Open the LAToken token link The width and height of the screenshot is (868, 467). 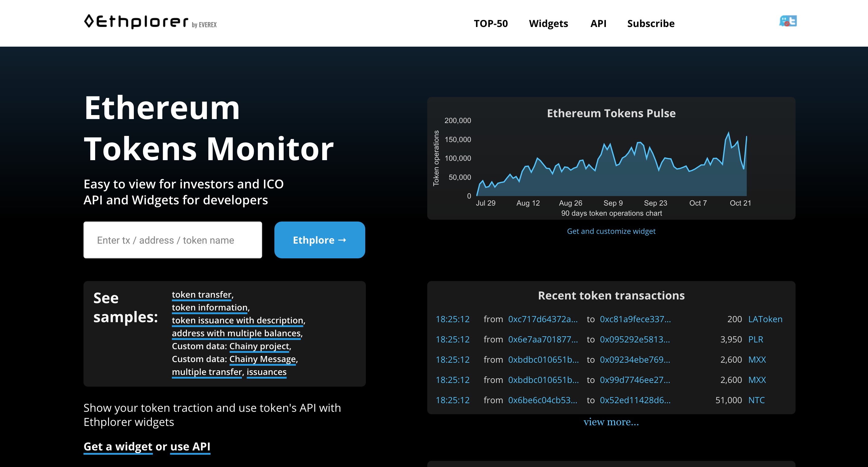point(765,319)
